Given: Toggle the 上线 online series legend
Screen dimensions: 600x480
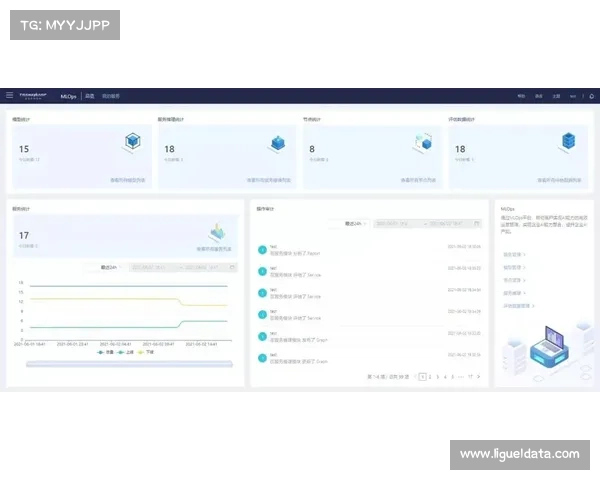Looking at the screenshot, I should [126, 352].
